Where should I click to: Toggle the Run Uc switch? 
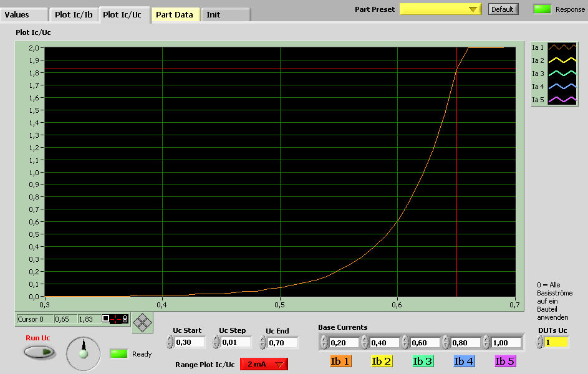click(x=39, y=352)
